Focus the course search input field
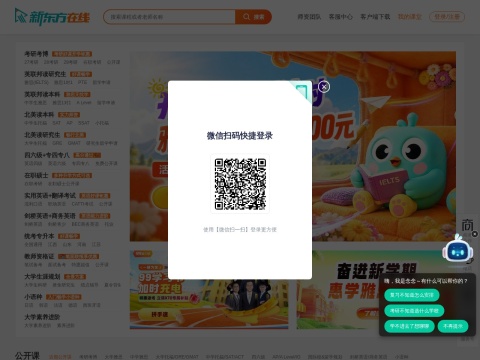The width and height of the screenshot is (480, 360). click(x=169, y=17)
